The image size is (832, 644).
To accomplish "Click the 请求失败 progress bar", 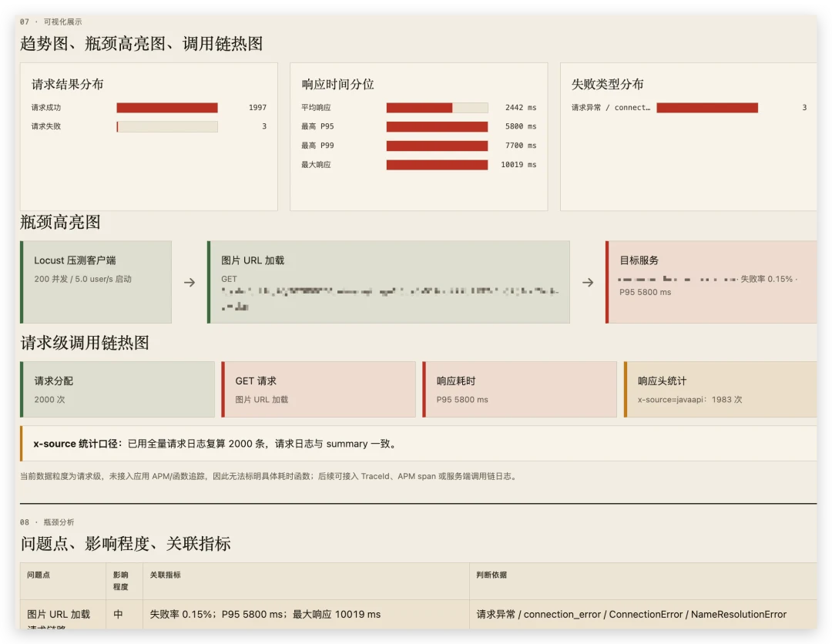I will coord(167,126).
